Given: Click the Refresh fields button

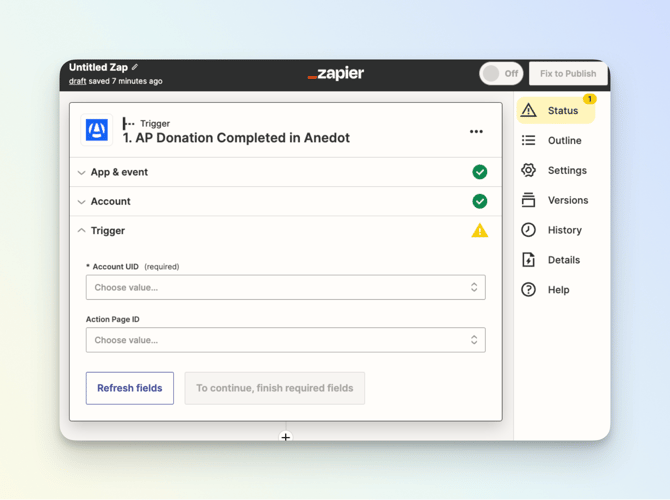Looking at the screenshot, I should 129,388.
